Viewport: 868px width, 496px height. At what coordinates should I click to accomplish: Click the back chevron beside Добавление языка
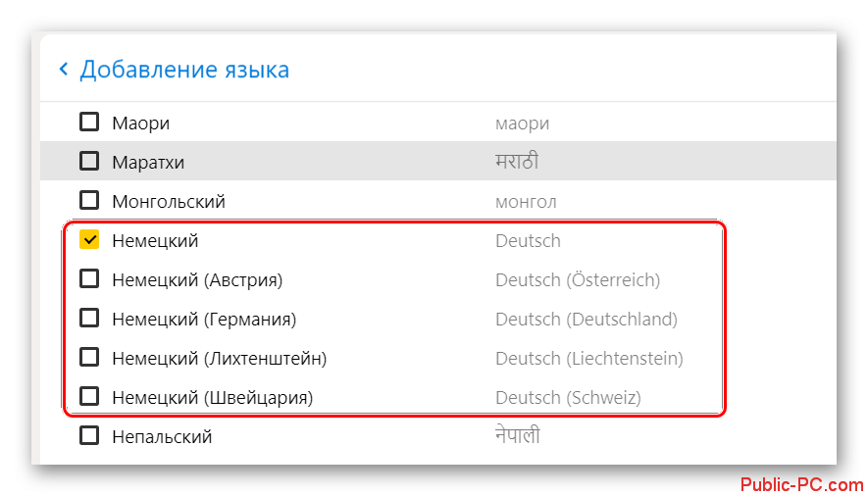(64, 70)
